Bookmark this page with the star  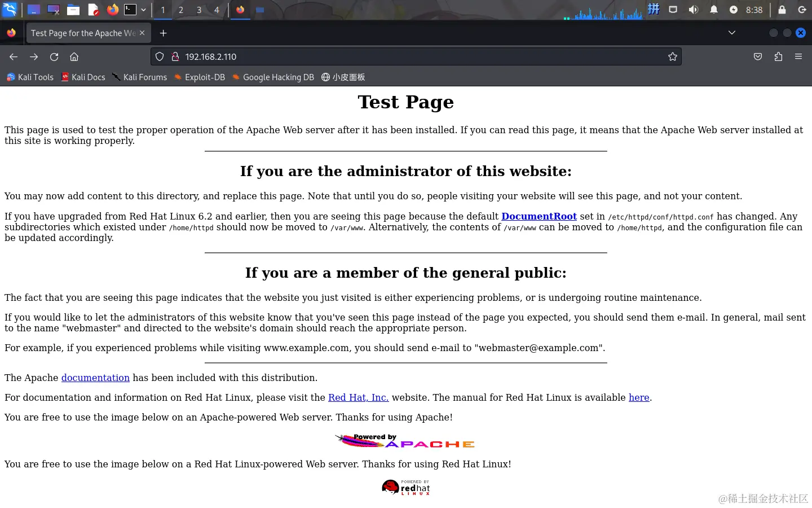point(672,56)
